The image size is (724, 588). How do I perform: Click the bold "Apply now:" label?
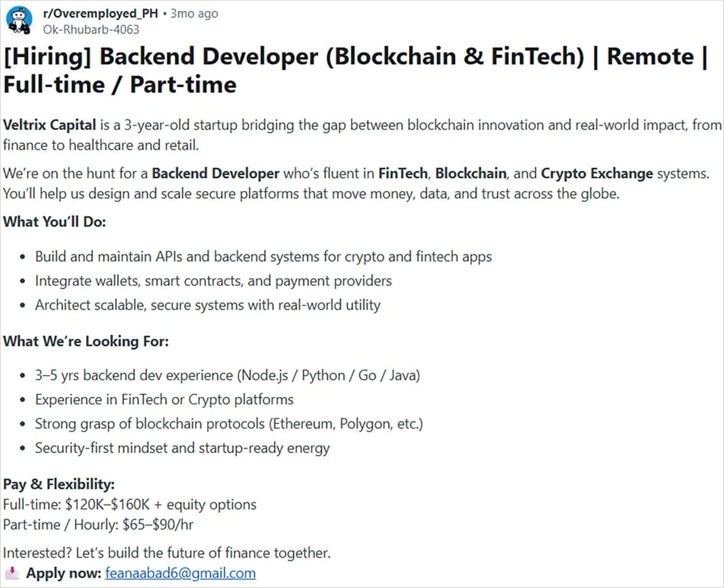63,573
